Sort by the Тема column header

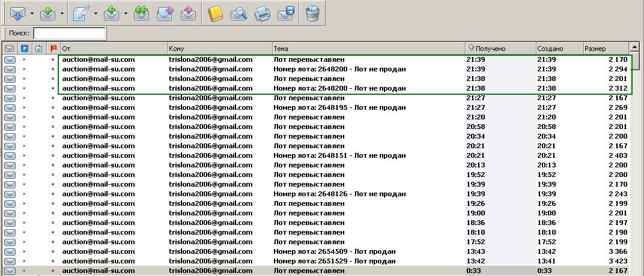pyautogui.click(x=368, y=48)
